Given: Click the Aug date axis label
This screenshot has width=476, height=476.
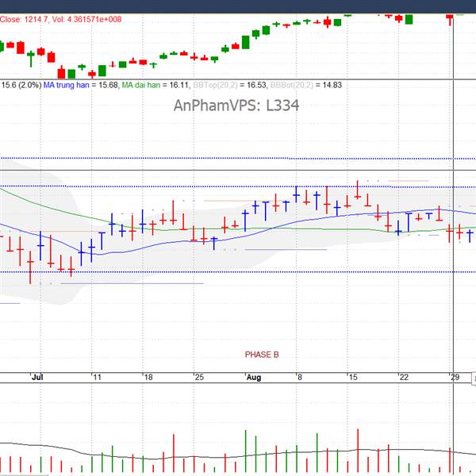Looking at the screenshot, I should pos(254,378).
